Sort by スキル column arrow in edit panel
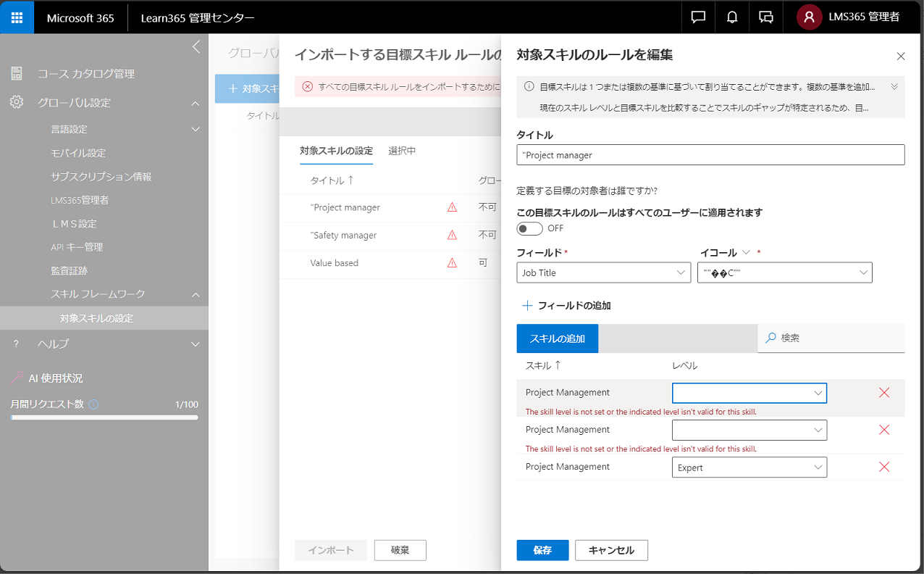924x574 pixels. [558, 365]
